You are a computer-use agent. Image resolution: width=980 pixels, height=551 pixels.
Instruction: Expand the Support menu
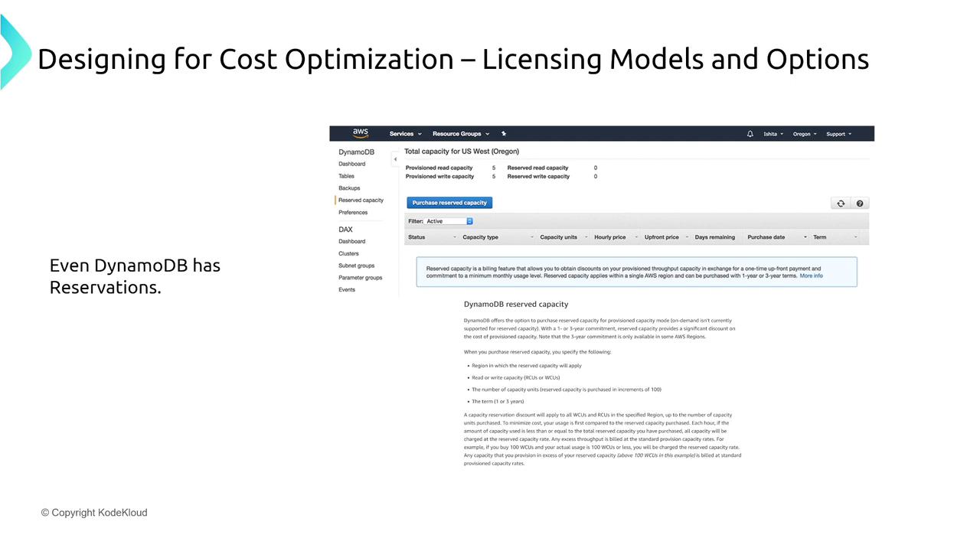[x=838, y=134]
